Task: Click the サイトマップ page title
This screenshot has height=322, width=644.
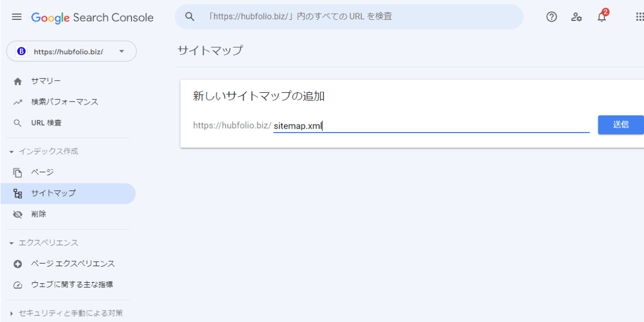Action: pos(210,51)
